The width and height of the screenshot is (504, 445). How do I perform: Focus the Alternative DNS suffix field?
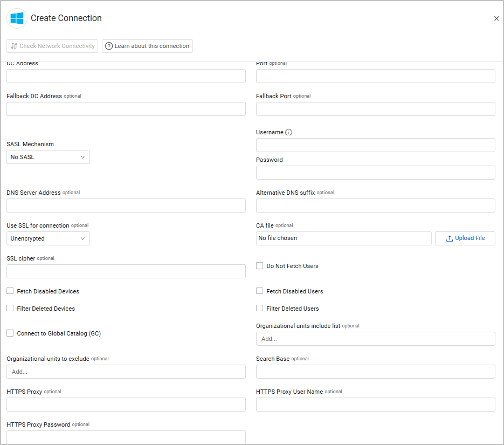point(376,206)
